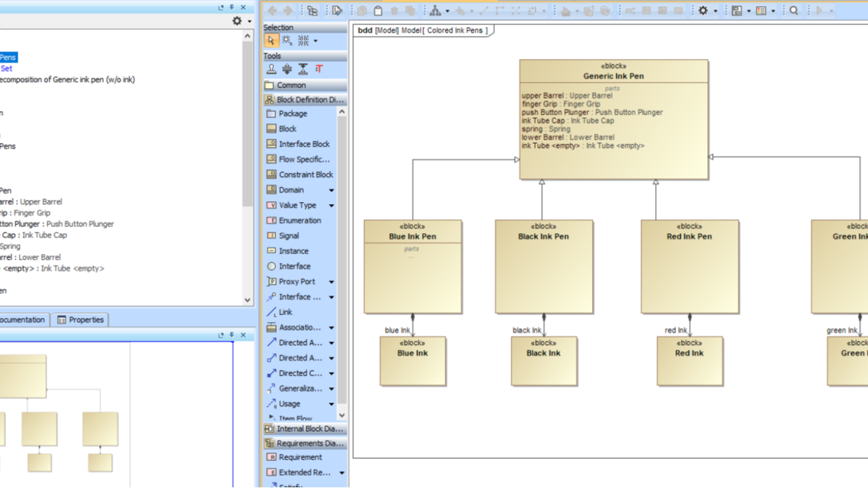
Task: Select the Package palette tool
Action: [x=292, y=114]
